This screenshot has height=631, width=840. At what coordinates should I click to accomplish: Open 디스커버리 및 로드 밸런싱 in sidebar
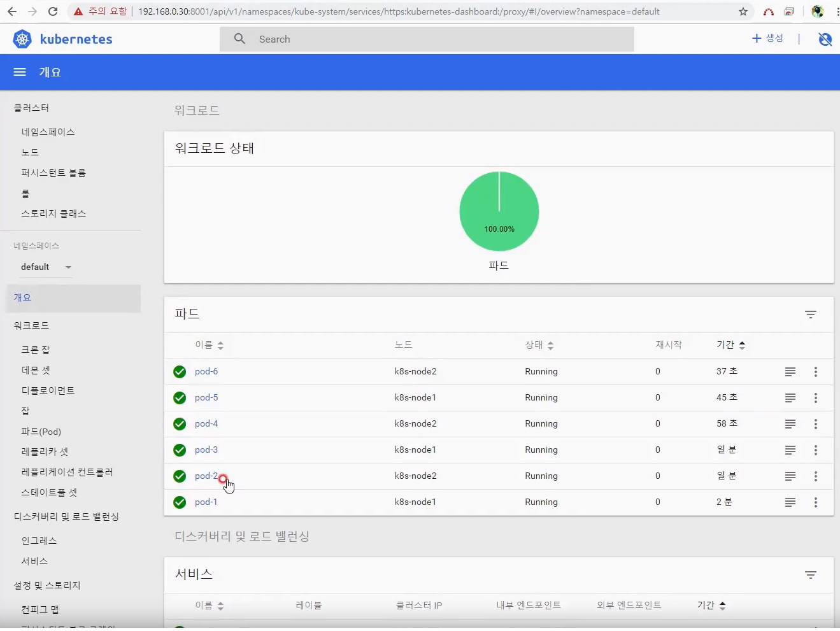point(66,516)
